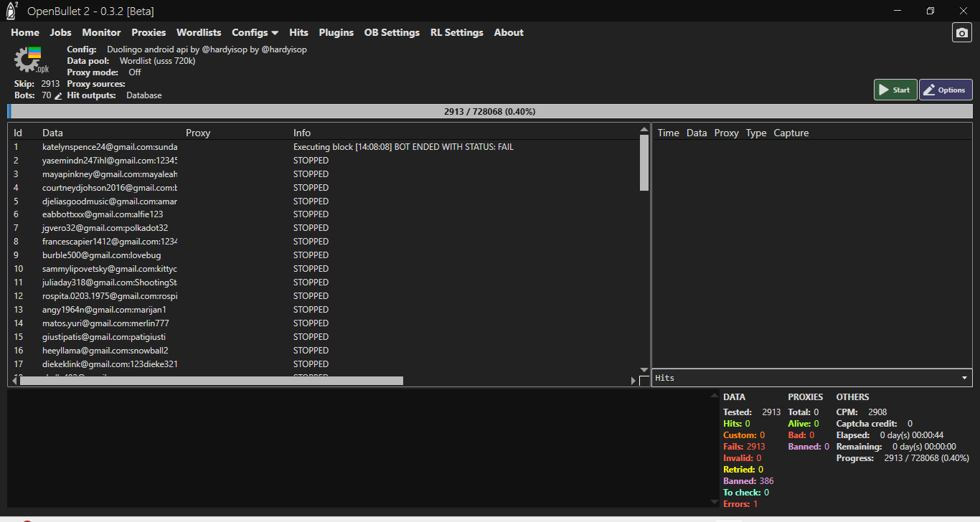Click the scroll-right arrow under bot list
980x522 pixels.
pyautogui.click(x=633, y=381)
